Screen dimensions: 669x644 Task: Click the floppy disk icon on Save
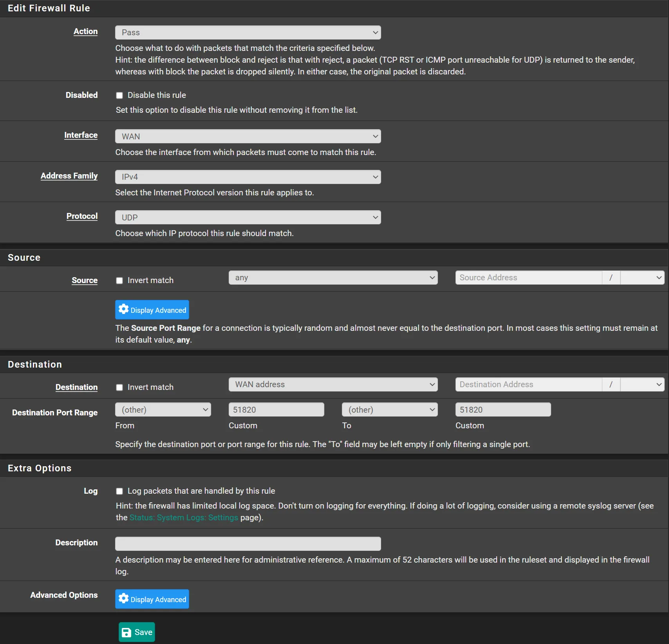point(127,632)
